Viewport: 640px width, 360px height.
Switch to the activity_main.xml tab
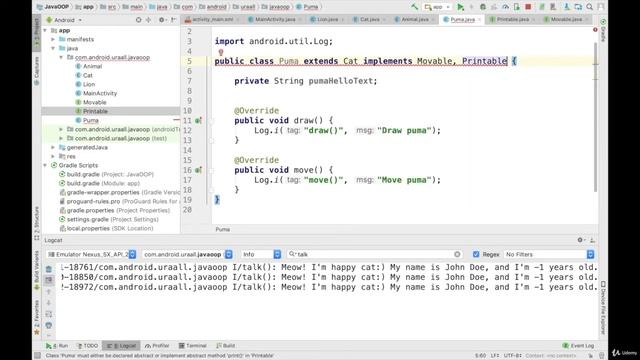pos(212,20)
